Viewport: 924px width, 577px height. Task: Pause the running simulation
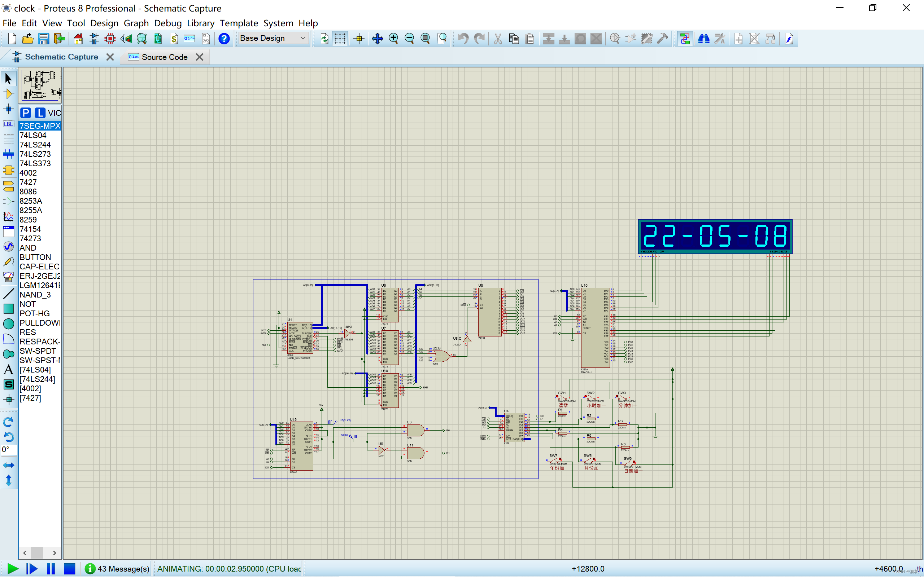pyautogui.click(x=51, y=569)
